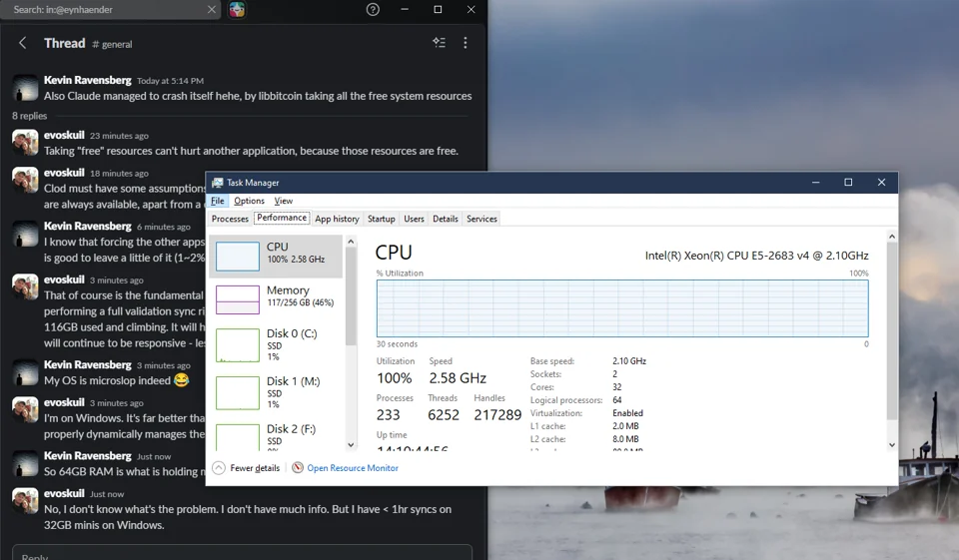959x560 pixels.
Task: Click the 6252 threads value
Action: coord(444,415)
